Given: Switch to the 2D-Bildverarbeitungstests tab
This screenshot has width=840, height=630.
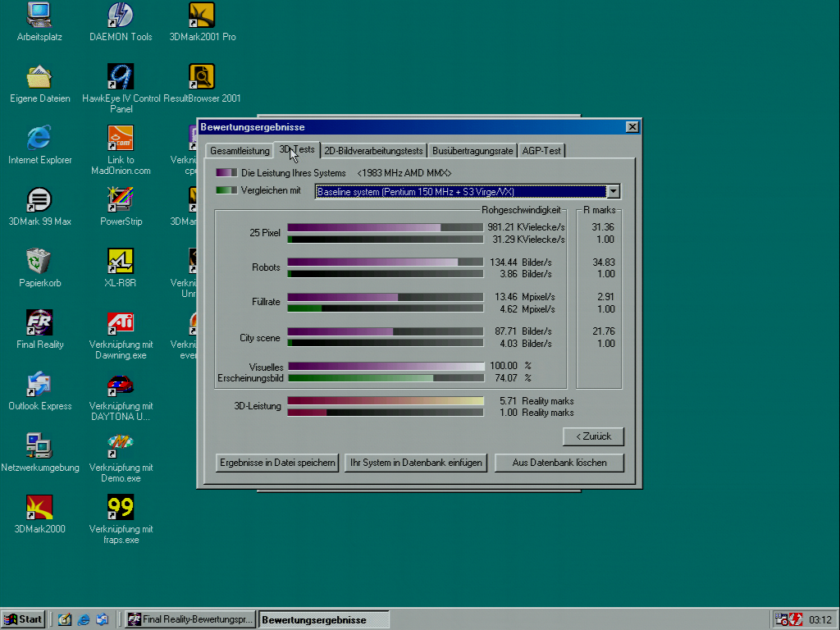Looking at the screenshot, I should (x=373, y=151).
